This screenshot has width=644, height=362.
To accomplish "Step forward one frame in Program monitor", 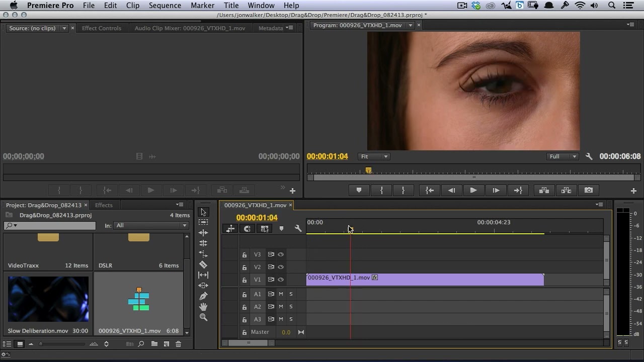I will click(496, 190).
